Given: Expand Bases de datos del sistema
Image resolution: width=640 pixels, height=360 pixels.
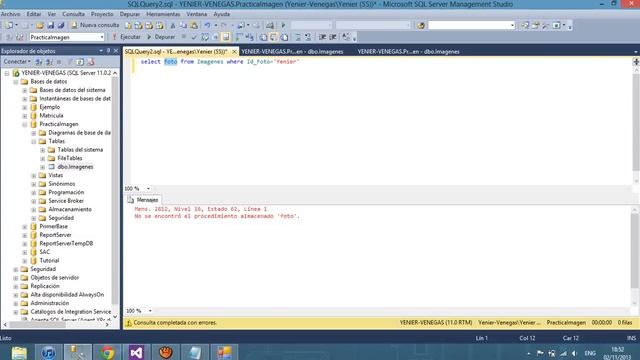Looking at the screenshot, I should pyautogui.click(x=24, y=90).
